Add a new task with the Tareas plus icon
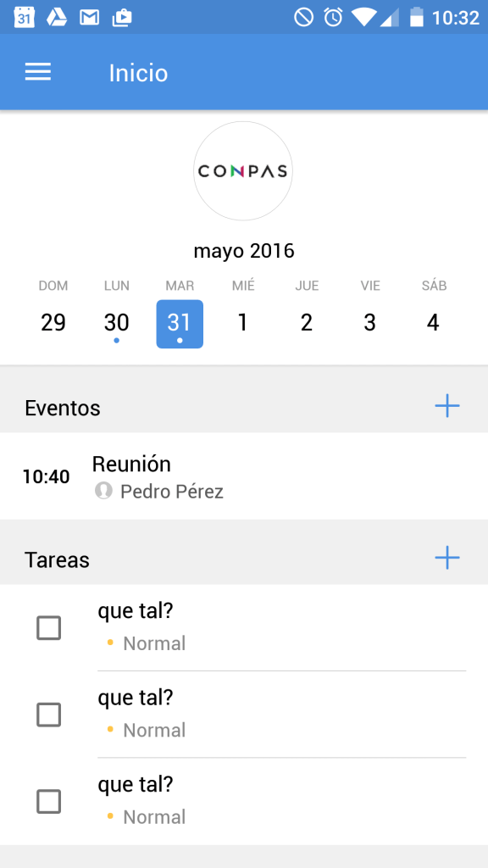This screenshot has height=868, width=488. click(x=446, y=558)
